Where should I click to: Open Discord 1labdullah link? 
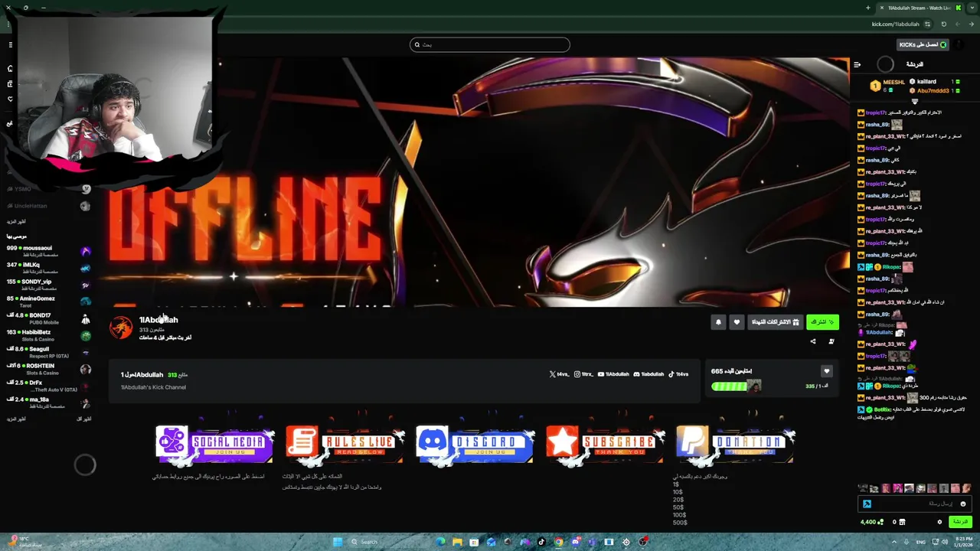coord(648,374)
